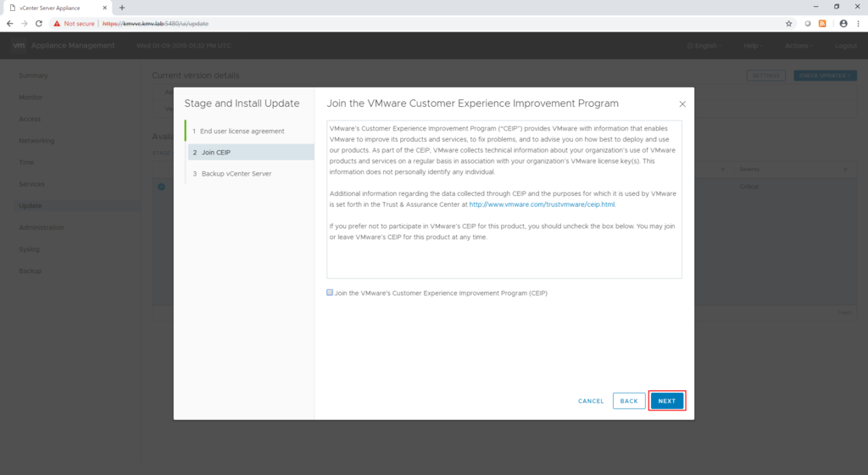Image resolution: width=868 pixels, height=475 pixels.
Task: Click the Current version details heading
Action: coord(196,75)
